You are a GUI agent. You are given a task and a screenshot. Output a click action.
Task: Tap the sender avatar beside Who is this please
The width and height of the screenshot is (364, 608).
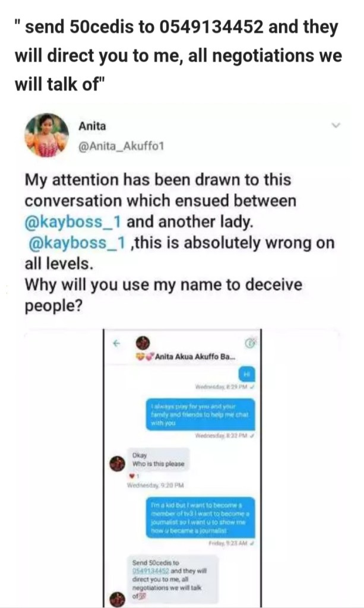point(118,463)
